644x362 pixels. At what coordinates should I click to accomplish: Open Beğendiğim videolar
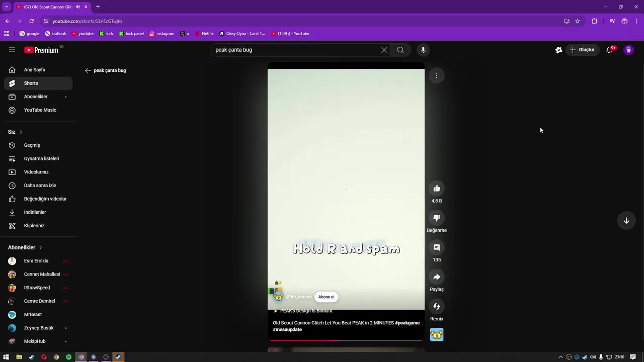38,199
